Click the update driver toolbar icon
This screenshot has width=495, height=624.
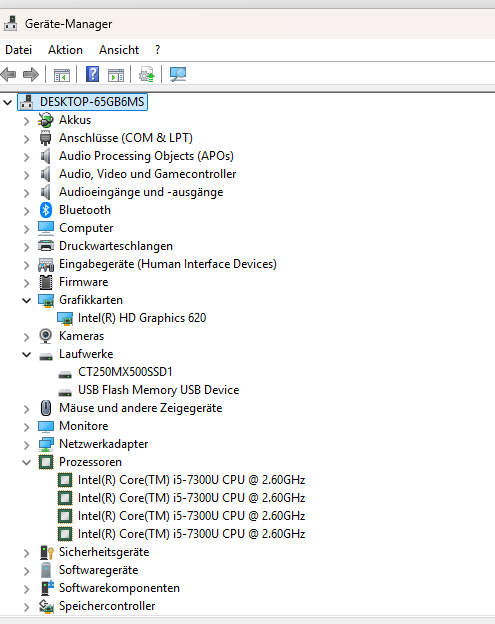146,74
